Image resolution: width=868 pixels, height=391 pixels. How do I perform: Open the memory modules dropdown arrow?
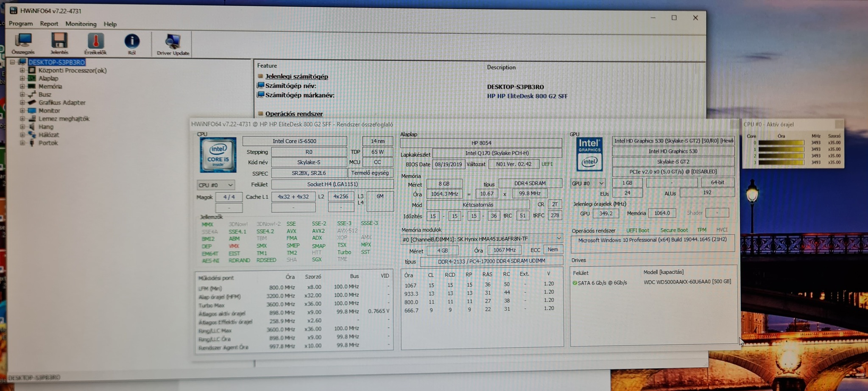[x=559, y=238]
